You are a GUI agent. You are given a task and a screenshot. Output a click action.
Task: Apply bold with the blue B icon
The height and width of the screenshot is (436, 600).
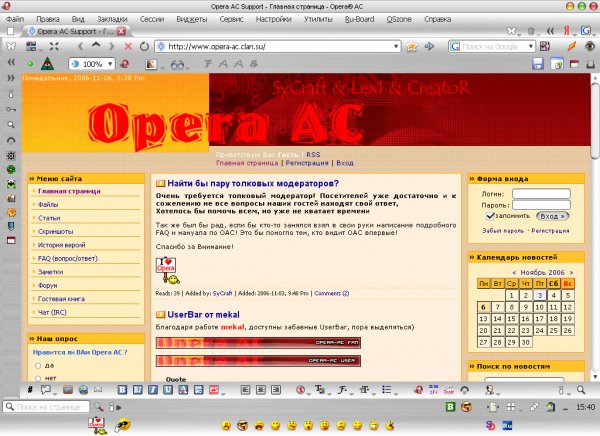(x=122, y=390)
